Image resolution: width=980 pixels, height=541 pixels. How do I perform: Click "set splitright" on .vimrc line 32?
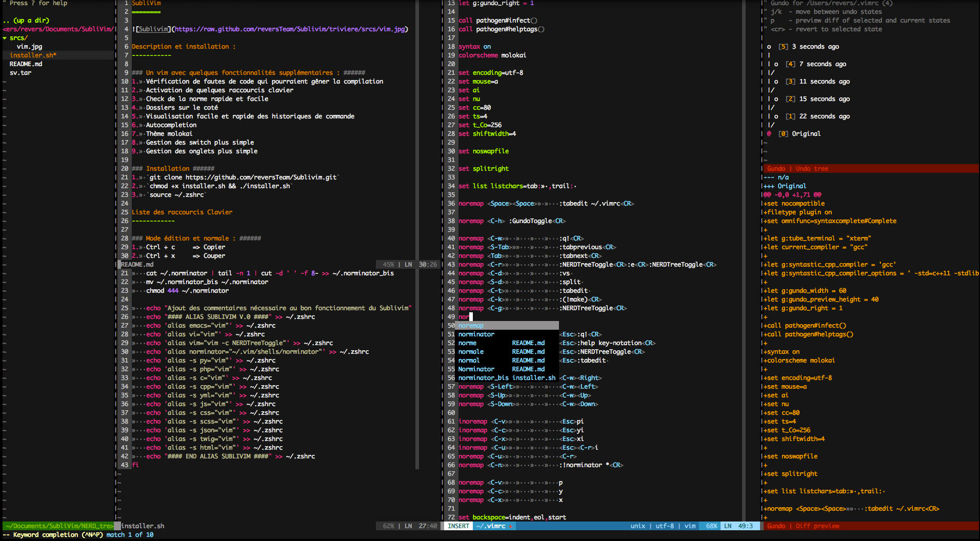(x=484, y=169)
